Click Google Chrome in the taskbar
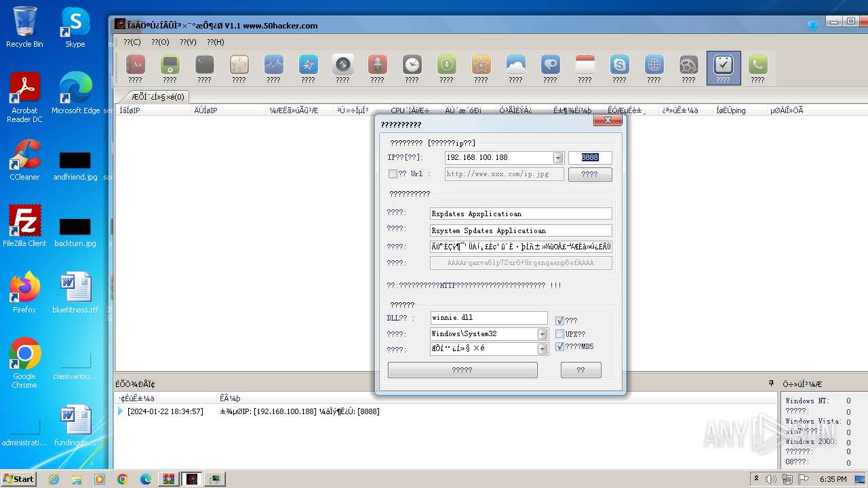The height and width of the screenshot is (488, 868). 123,479
